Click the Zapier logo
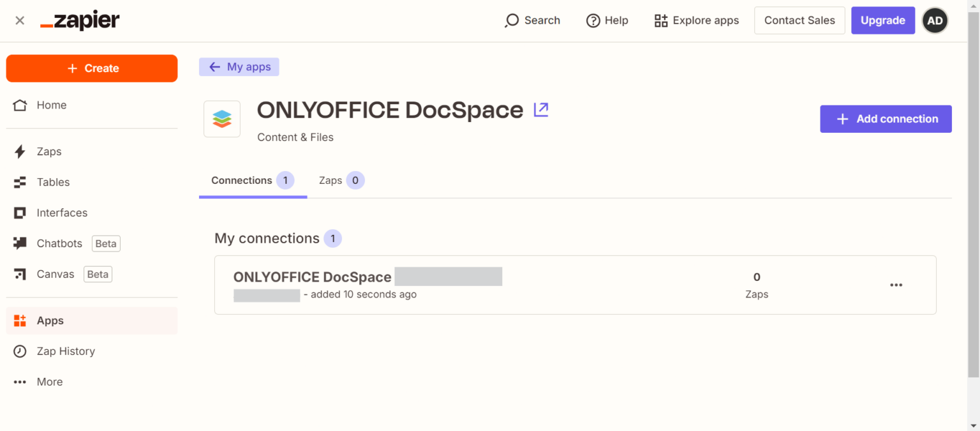Screen dimensions: 980x431 click(x=79, y=20)
